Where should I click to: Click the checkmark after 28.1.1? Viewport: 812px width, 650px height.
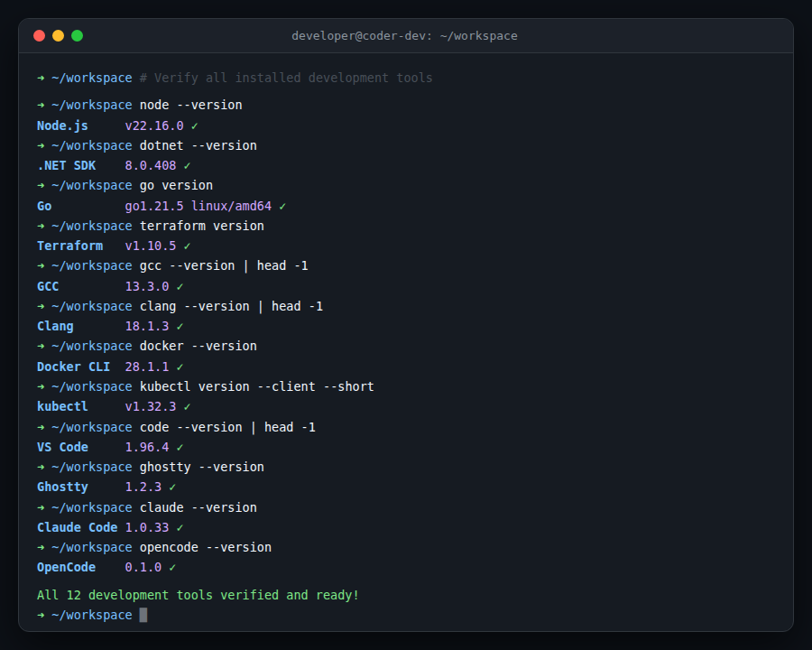point(180,367)
